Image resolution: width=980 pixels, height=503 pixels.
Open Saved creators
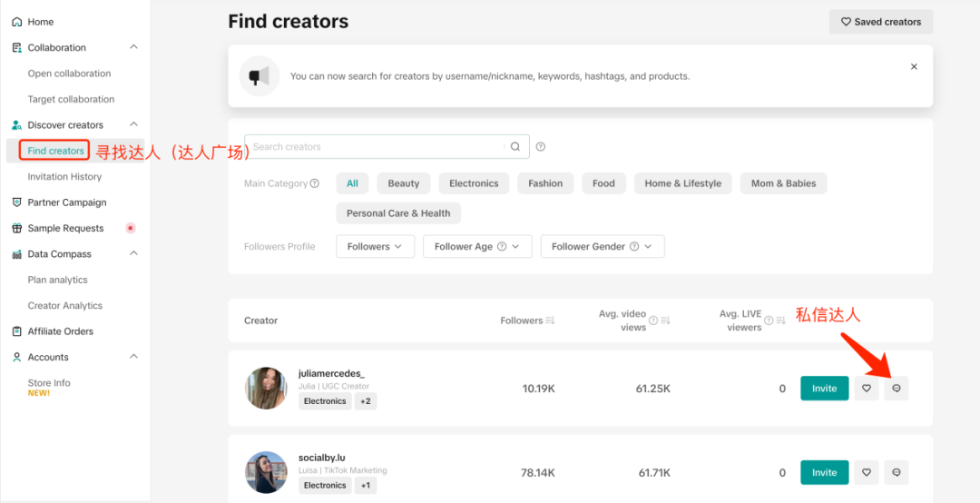[x=880, y=22]
